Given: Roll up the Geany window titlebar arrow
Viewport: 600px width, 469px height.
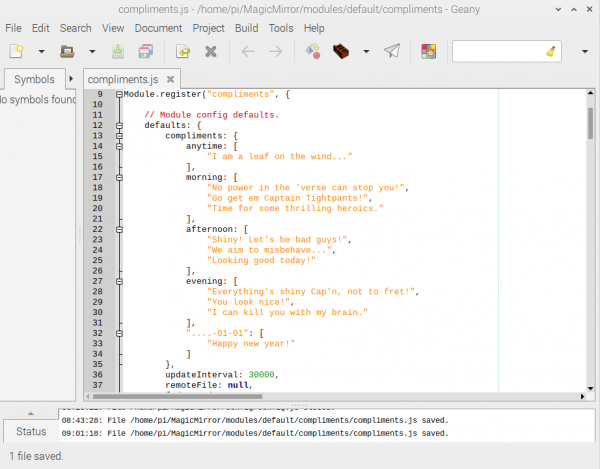Looking at the screenshot, I should [558, 9].
